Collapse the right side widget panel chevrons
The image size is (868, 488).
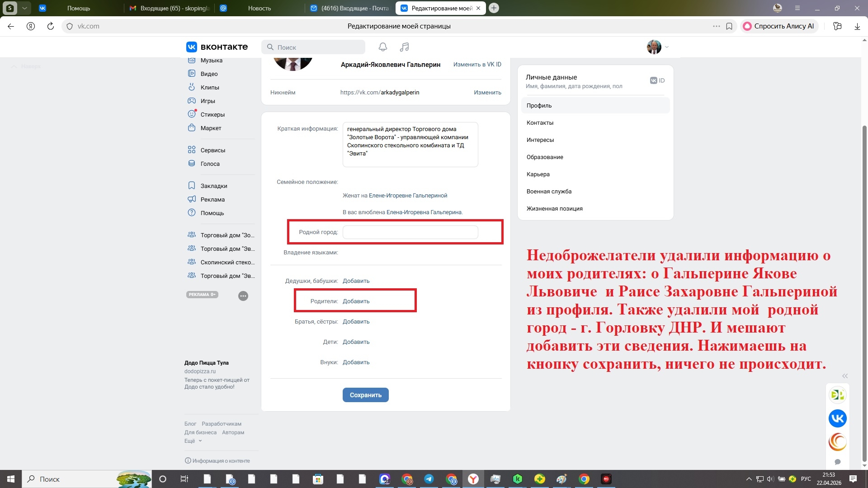[844, 376]
